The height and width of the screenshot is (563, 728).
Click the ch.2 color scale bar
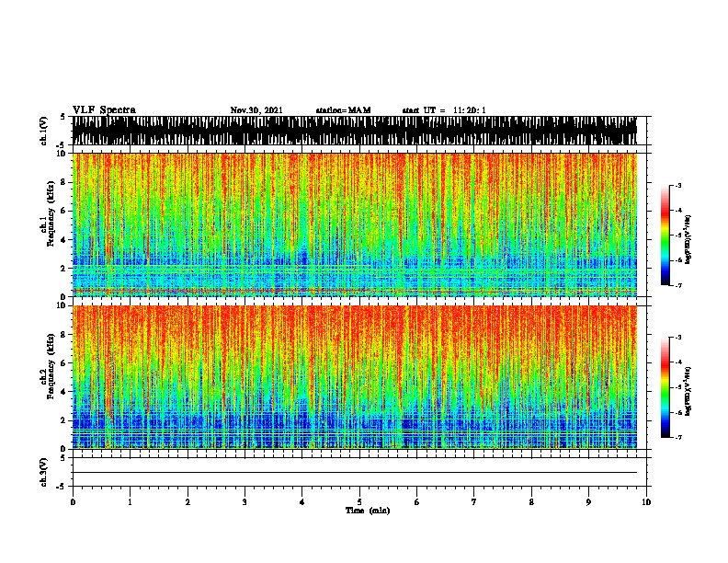click(x=665, y=387)
